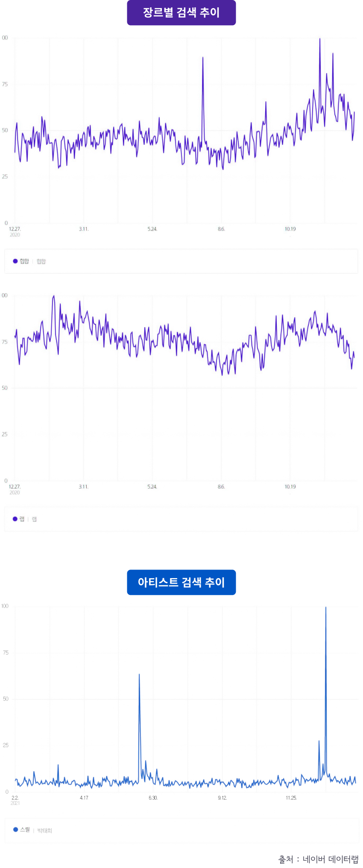Image resolution: width=363 pixels, height=868 pixels.
Task: Click the 5.24. date on the 랩 chart
Action: (152, 487)
